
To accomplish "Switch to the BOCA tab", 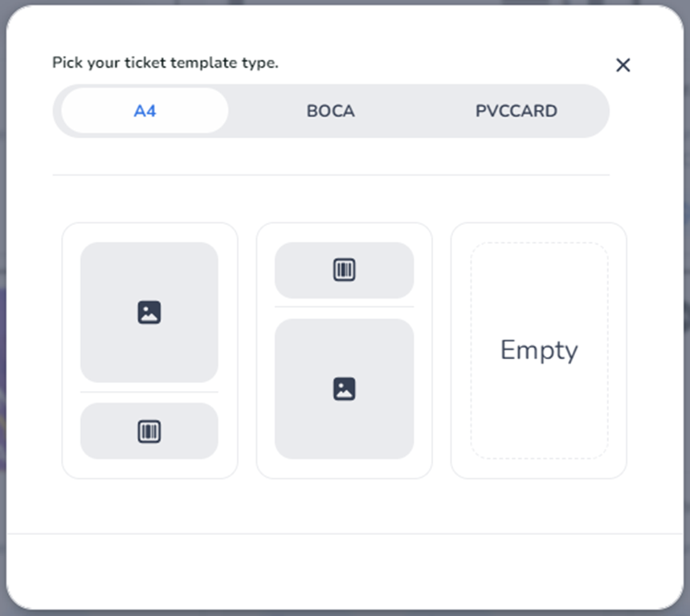I will pyautogui.click(x=330, y=111).
